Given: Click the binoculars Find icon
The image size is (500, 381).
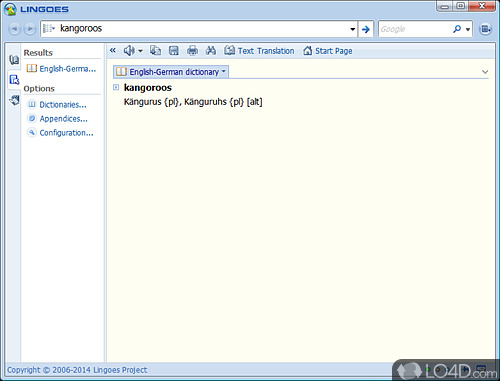Looking at the screenshot, I should 211,51.
